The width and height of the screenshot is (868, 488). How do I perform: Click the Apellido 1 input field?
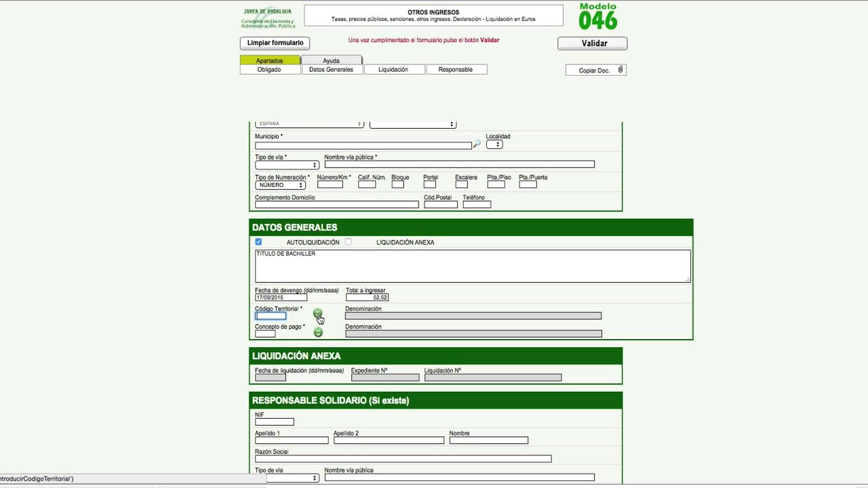(x=292, y=441)
